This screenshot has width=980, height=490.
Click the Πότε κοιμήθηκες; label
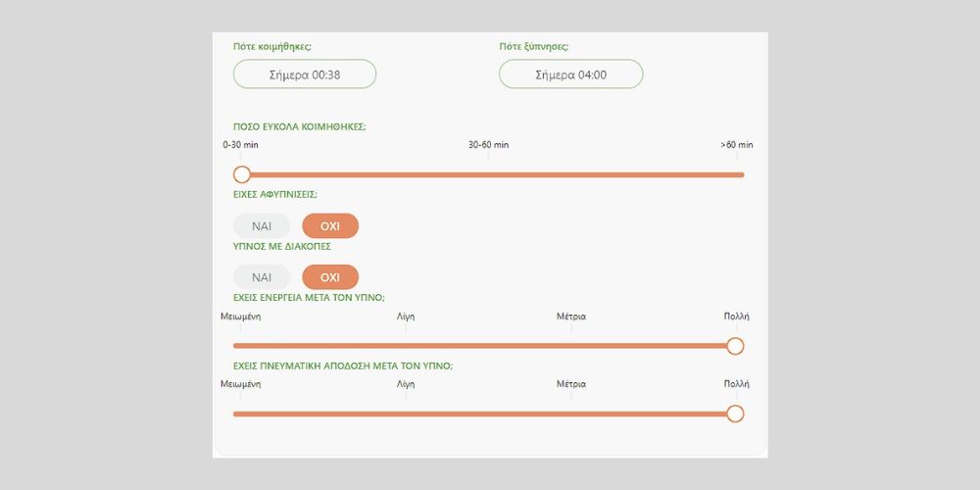272,46
